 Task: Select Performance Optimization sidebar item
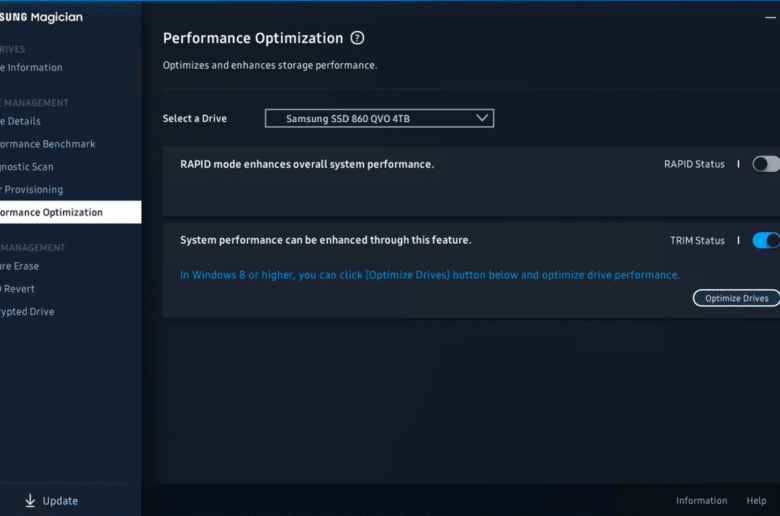tap(71, 212)
